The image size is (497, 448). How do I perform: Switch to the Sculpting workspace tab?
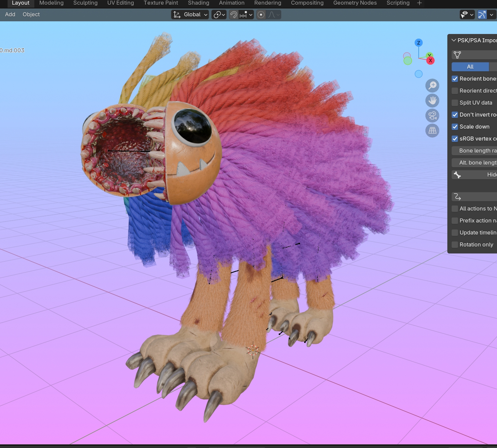point(85,3)
